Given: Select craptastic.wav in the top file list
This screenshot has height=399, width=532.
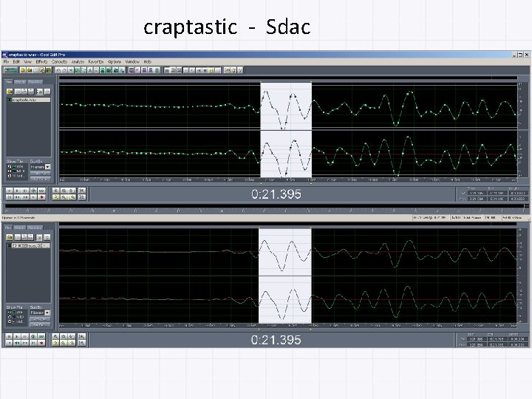Looking at the screenshot, I should pyautogui.click(x=29, y=100).
